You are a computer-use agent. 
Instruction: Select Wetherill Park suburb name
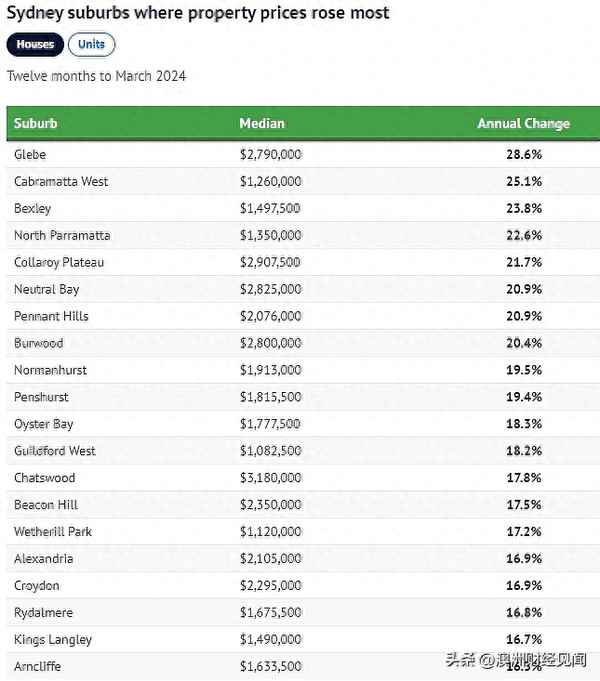[53, 532]
